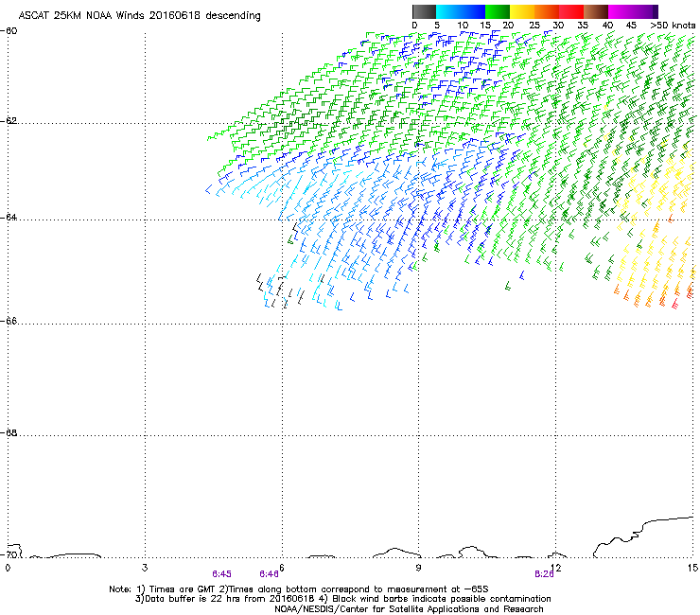Click the '40' label under the legend
700x615 pixels.
pyautogui.click(x=607, y=26)
